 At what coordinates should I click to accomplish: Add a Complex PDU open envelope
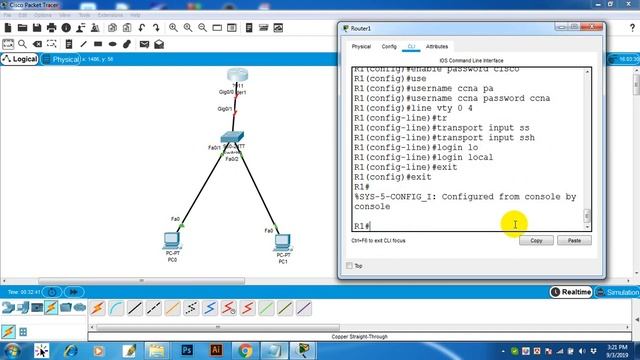click(159, 44)
